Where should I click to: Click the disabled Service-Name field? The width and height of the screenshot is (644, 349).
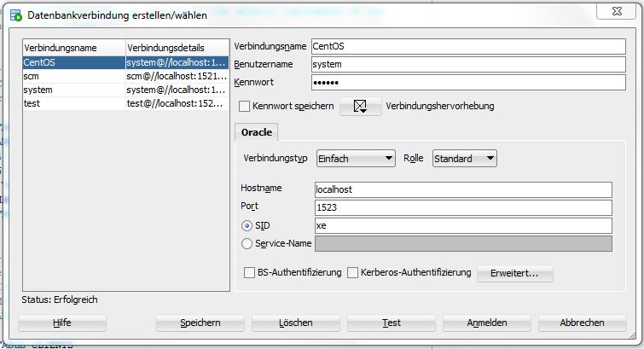(463, 244)
